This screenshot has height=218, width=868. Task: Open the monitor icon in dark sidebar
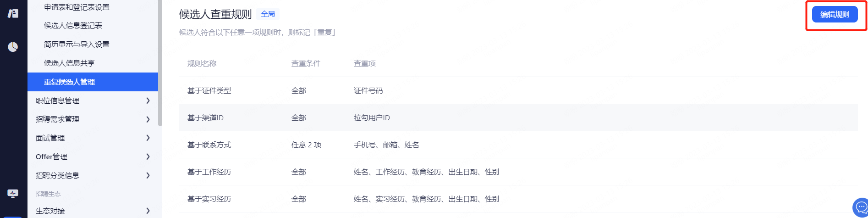pos(13,194)
